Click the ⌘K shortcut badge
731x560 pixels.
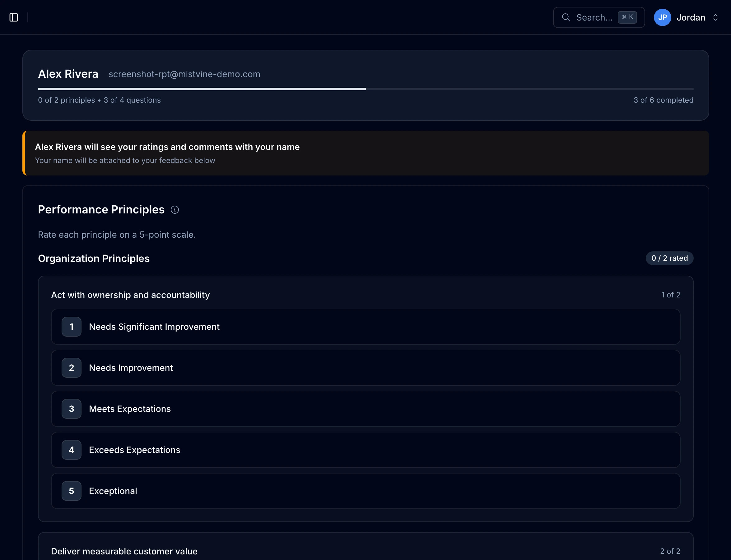(627, 17)
